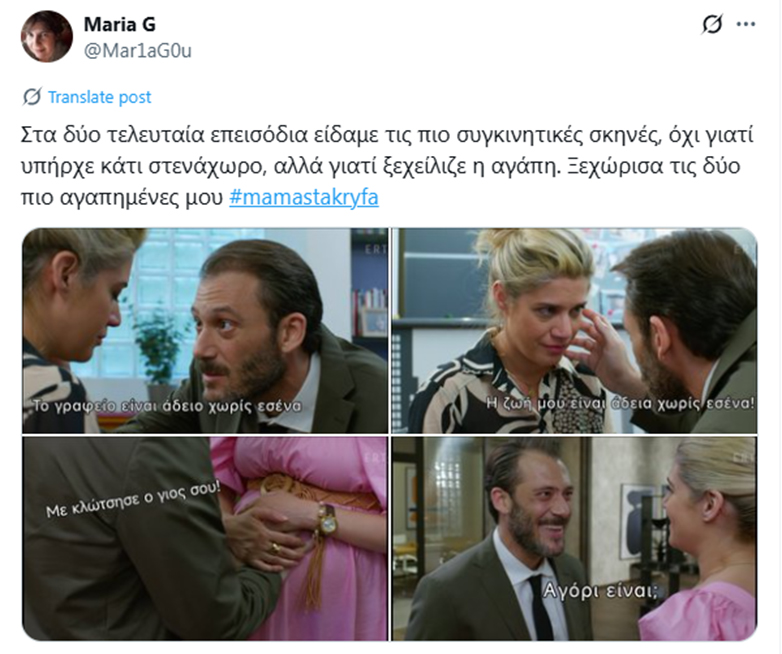Click the subtitle 'Αγόρι είναι;'
782x654 pixels.
tap(600, 591)
